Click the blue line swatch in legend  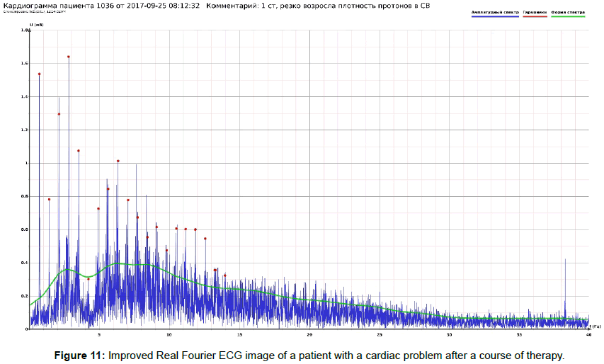tap(494, 16)
